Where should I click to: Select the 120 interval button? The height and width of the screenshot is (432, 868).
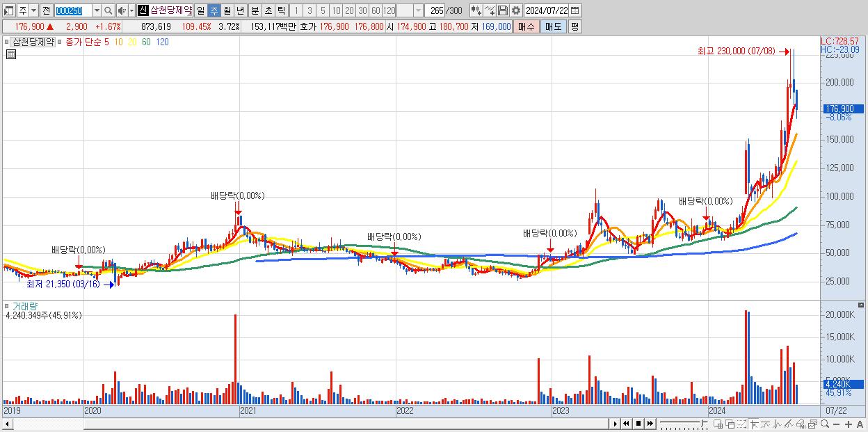pyautogui.click(x=389, y=10)
